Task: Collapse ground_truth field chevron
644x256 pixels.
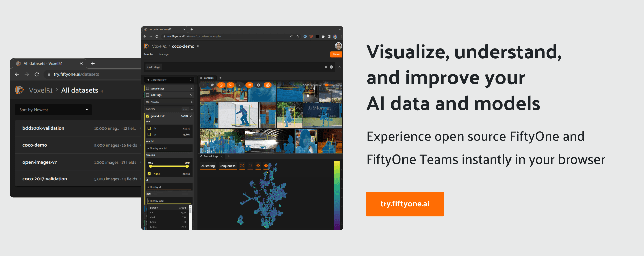Action: coord(191,116)
